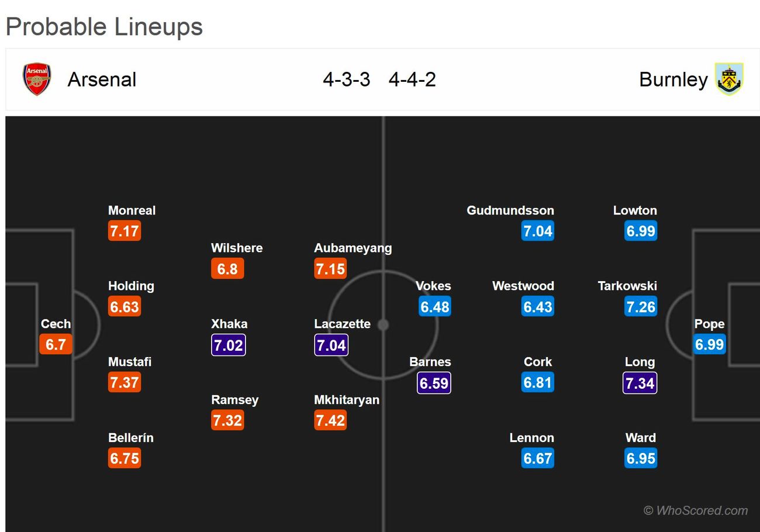The image size is (760, 532).
Task: Select the player name Gudmundsson
Action: pyautogui.click(x=510, y=210)
